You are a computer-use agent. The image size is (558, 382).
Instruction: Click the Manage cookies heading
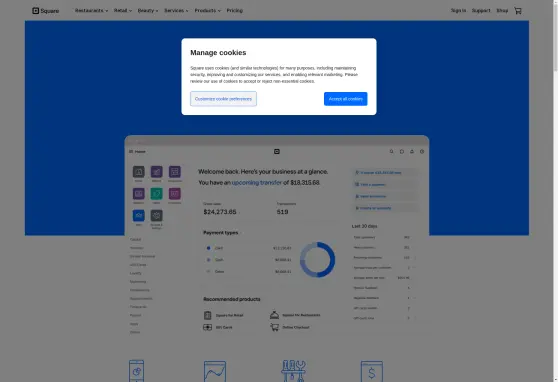click(218, 53)
